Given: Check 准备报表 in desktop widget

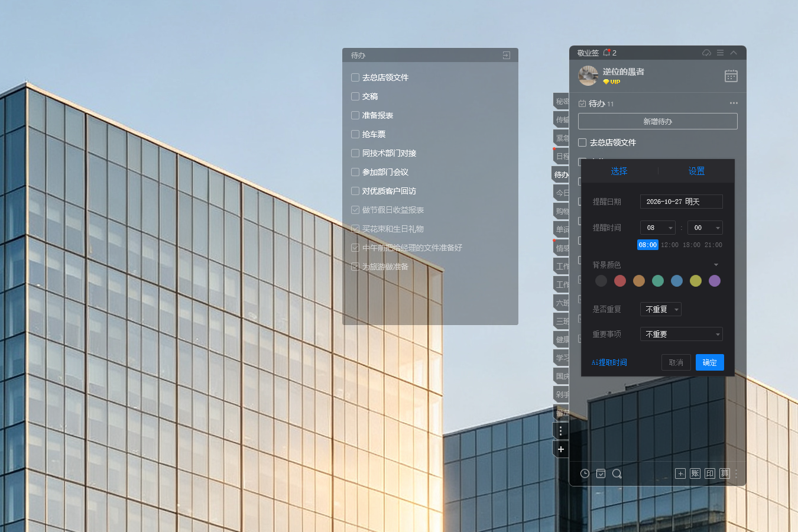Looking at the screenshot, I should point(355,115).
